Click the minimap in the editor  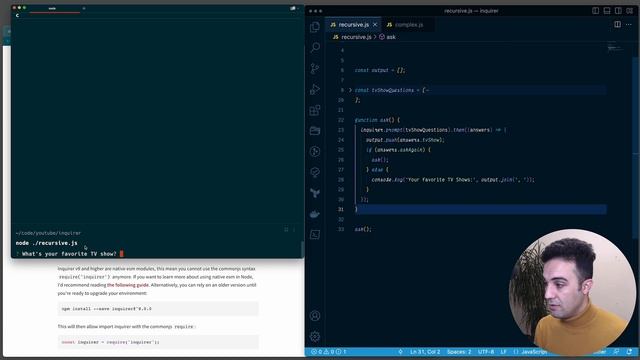[x=615, y=47]
